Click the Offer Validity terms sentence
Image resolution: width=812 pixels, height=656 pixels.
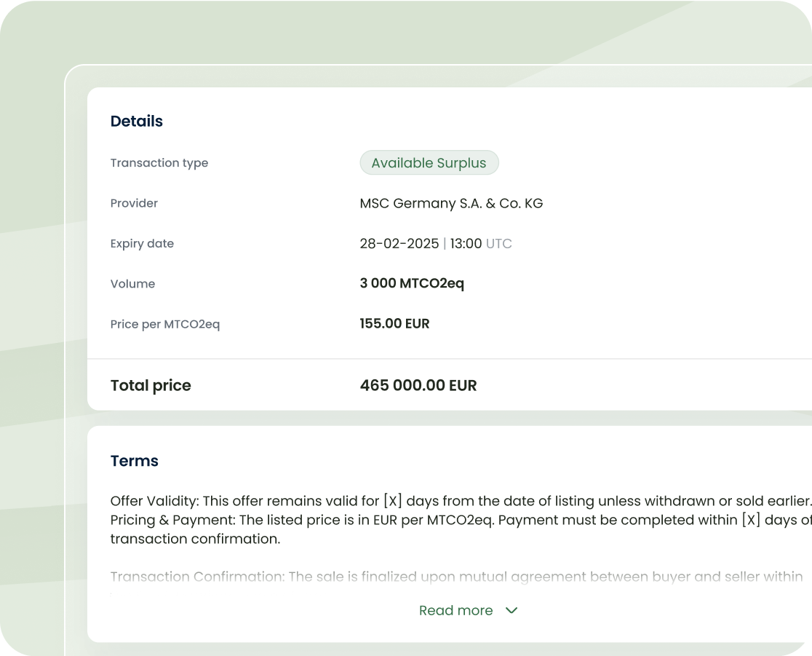pyautogui.click(x=460, y=501)
